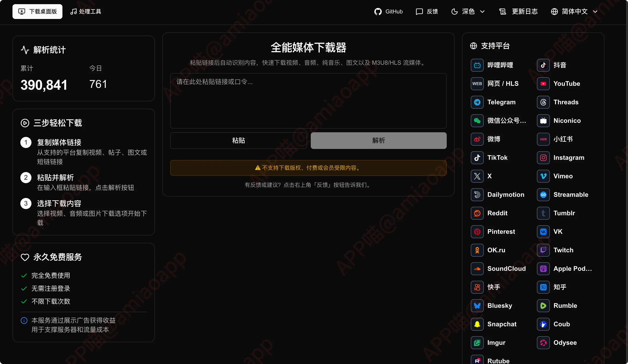Click the Imgur platform icon
The height and width of the screenshot is (364, 628).
477,342
